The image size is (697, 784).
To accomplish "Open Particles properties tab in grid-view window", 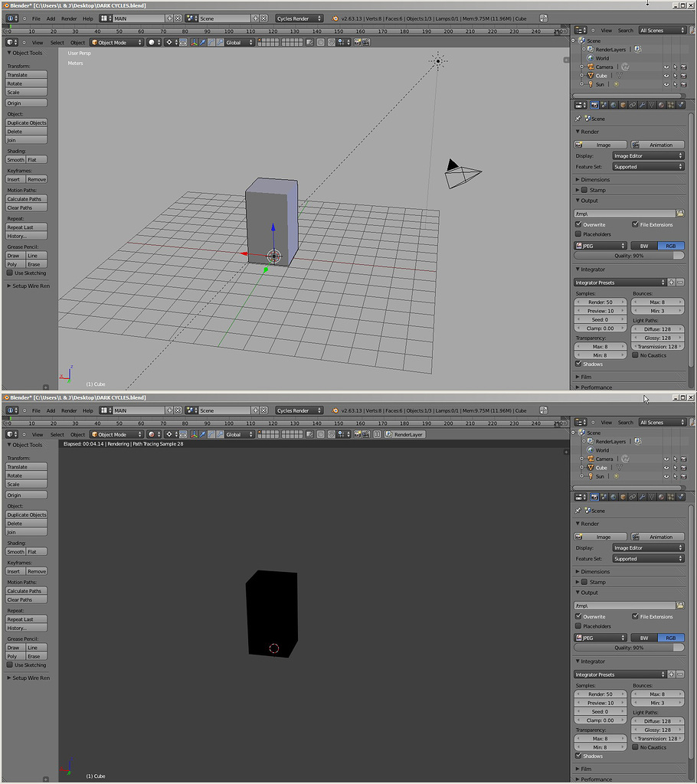I will pos(671,105).
